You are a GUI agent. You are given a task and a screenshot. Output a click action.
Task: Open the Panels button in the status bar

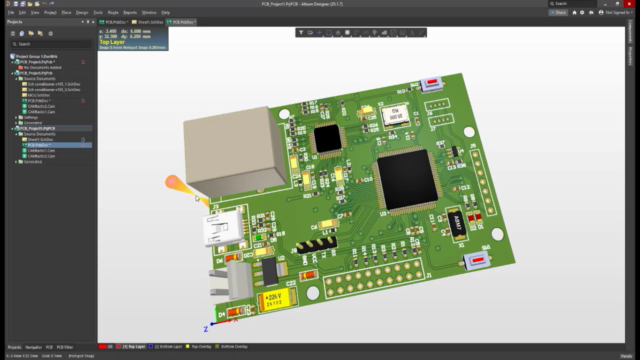[626, 356]
